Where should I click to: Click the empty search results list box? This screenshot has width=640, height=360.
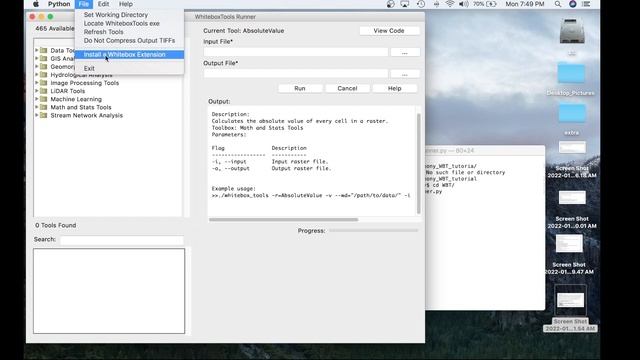pyautogui.click(x=109, y=291)
